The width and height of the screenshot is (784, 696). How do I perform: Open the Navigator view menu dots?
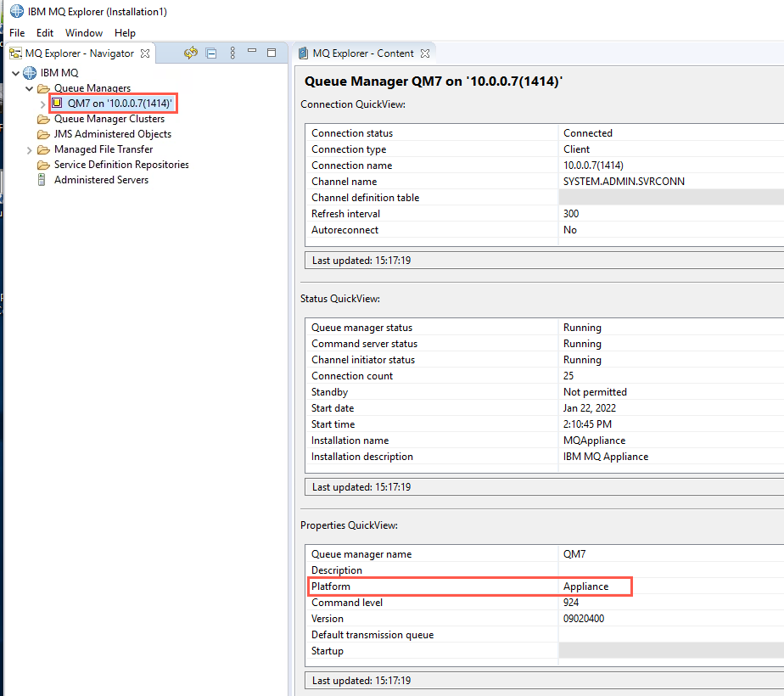pyautogui.click(x=232, y=53)
